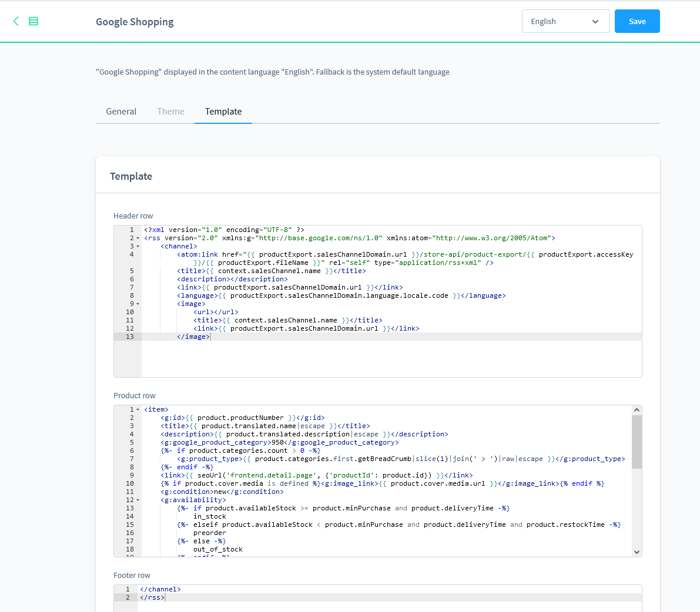Go back using the left arrow icon
The width and height of the screenshot is (700, 612).
[x=16, y=21]
